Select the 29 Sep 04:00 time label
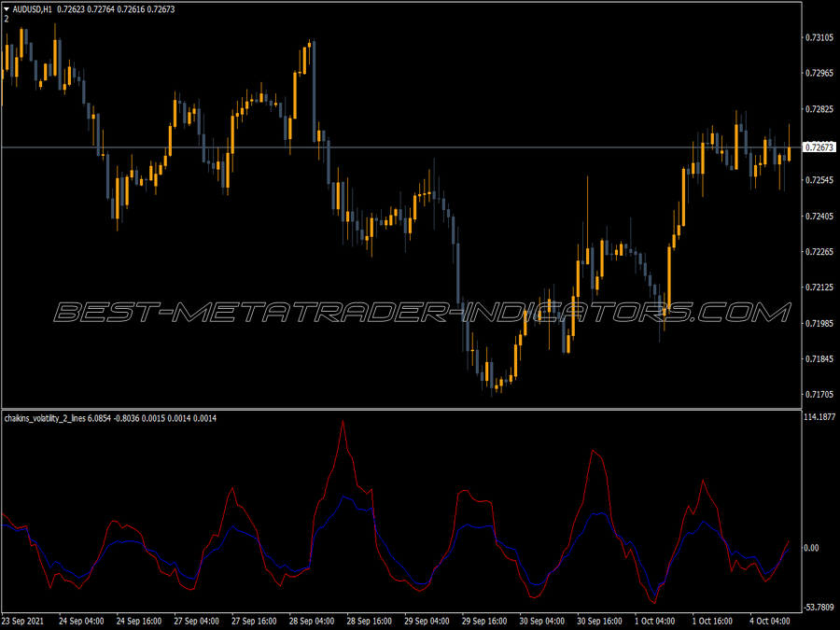The width and height of the screenshot is (840, 630). pyautogui.click(x=427, y=621)
